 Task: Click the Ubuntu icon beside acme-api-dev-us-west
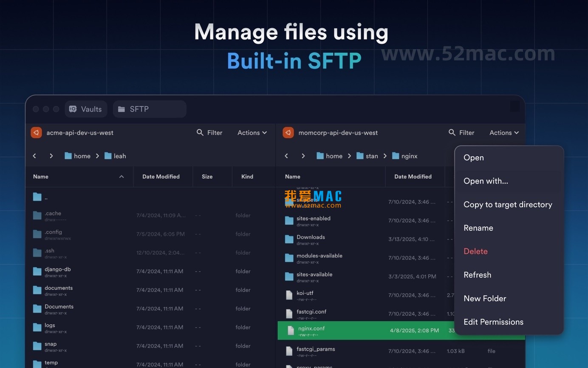point(37,133)
